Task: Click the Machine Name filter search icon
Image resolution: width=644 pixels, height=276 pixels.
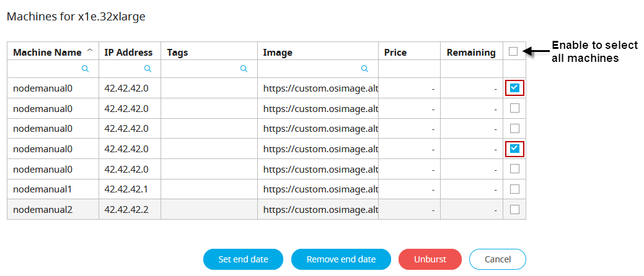Action: pos(86,69)
